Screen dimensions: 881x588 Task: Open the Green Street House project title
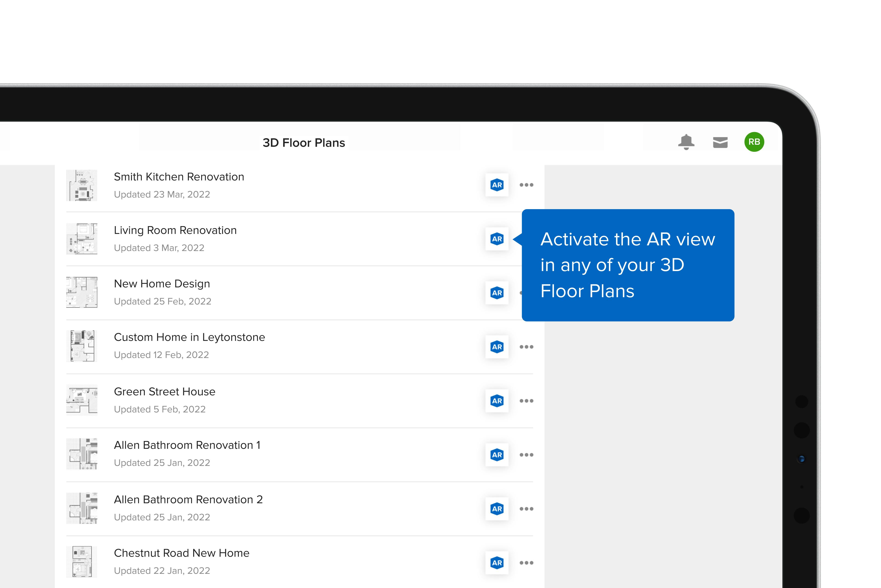coord(165,391)
